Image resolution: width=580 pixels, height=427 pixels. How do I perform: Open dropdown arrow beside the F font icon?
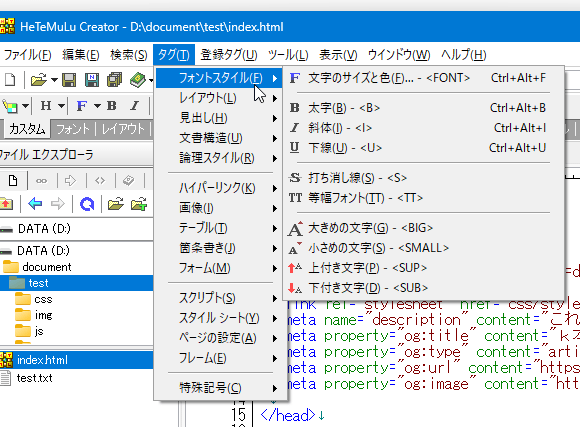point(97,106)
